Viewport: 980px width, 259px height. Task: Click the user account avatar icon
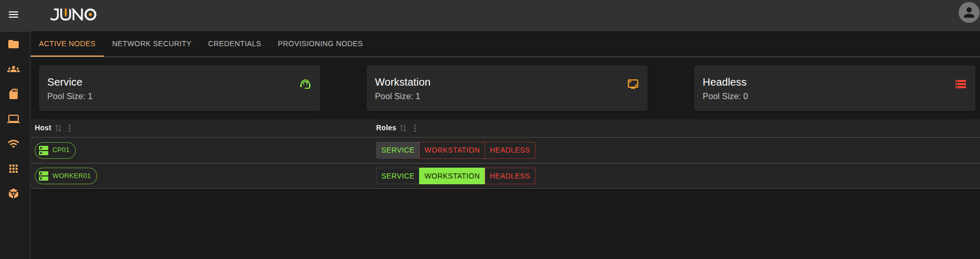click(969, 13)
